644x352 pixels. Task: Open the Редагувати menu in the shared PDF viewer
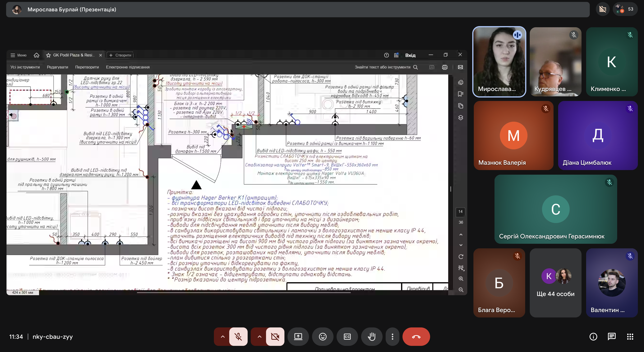58,67
